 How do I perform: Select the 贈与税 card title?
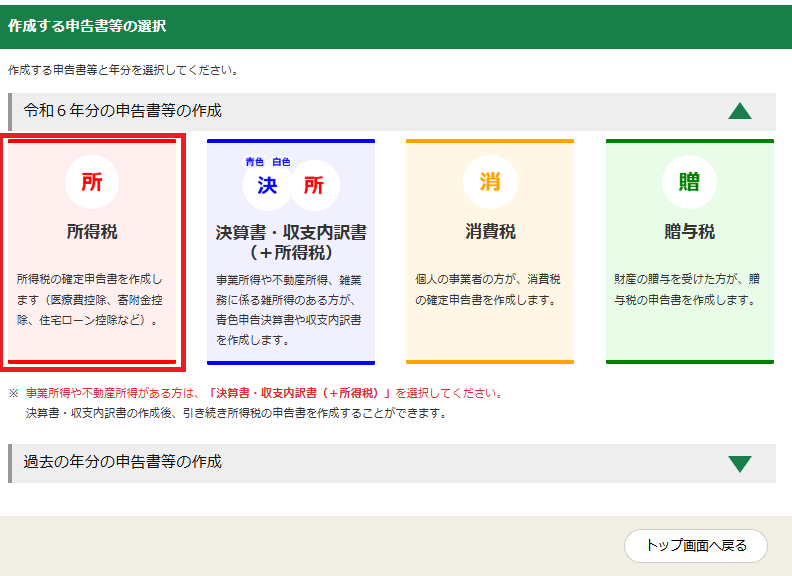pos(689,232)
